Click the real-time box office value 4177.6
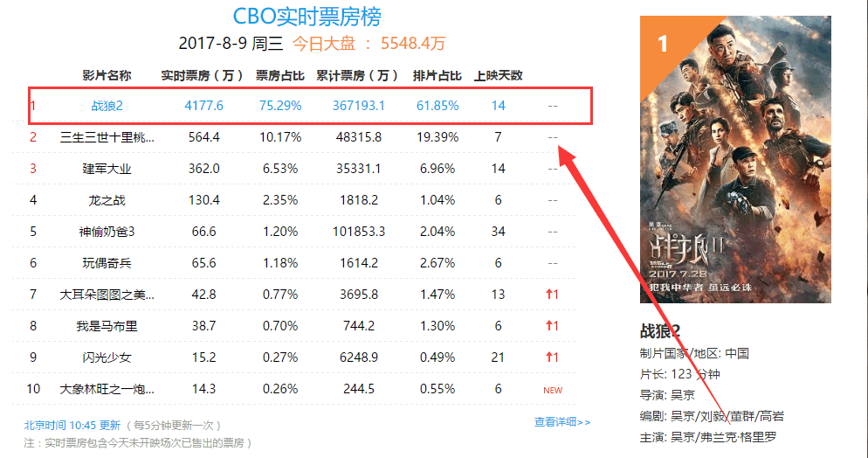This screenshot has width=868, height=458. [203, 106]
